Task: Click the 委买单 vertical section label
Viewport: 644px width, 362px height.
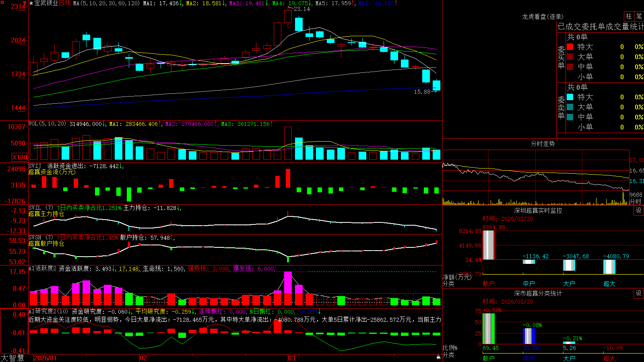Action: tap(561, 57)
